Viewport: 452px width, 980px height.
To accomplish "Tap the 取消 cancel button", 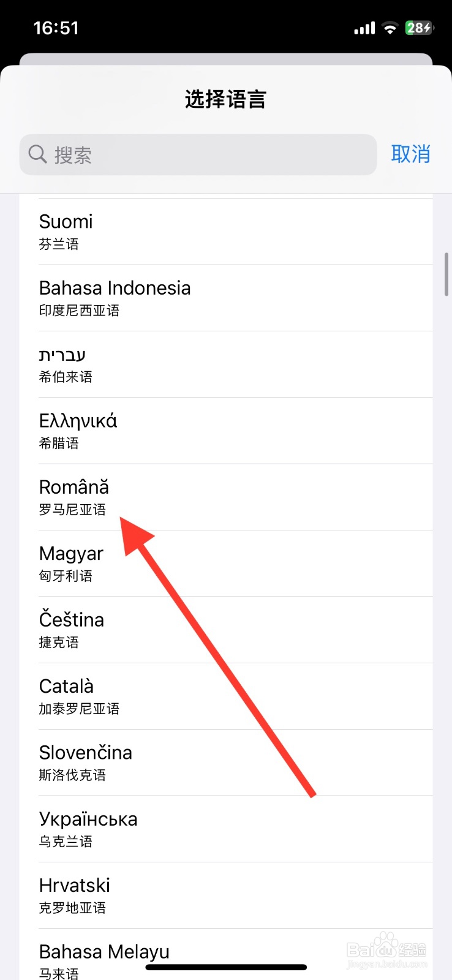I will [410, 154].
